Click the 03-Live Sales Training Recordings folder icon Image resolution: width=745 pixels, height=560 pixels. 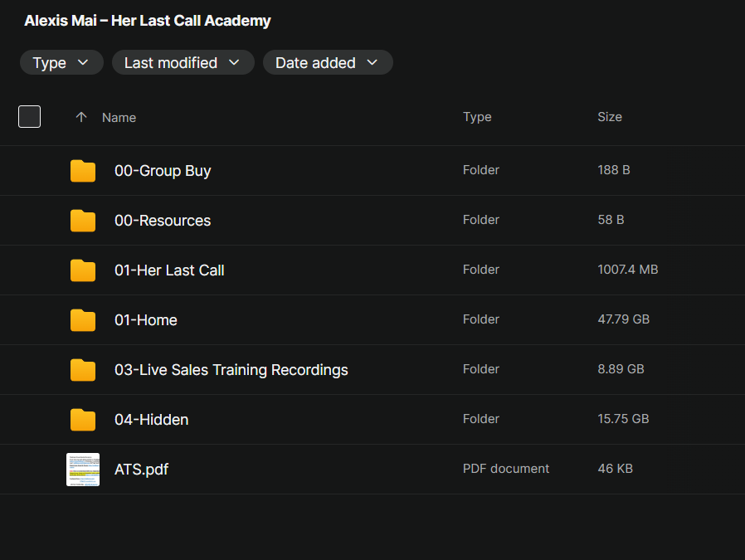tap(83, 370)
